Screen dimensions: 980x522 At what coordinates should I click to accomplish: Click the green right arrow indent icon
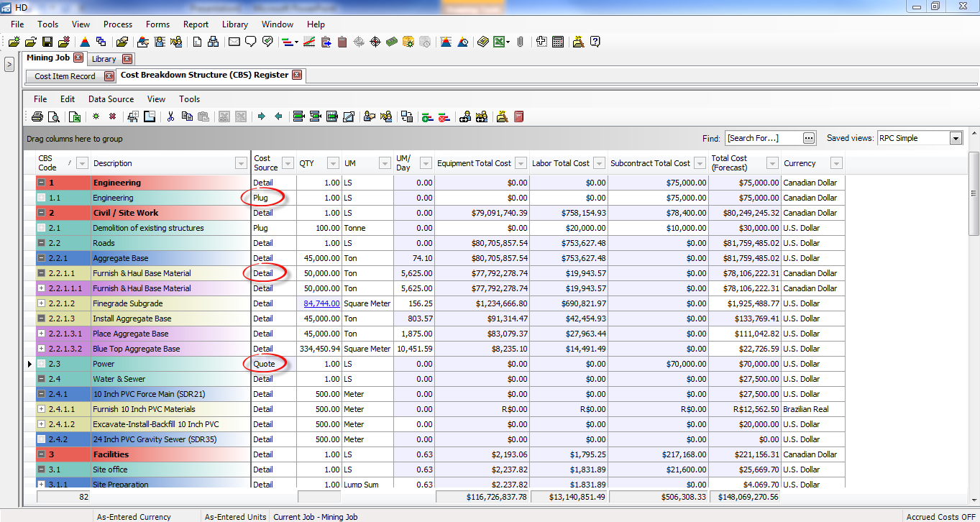(261, 116)
